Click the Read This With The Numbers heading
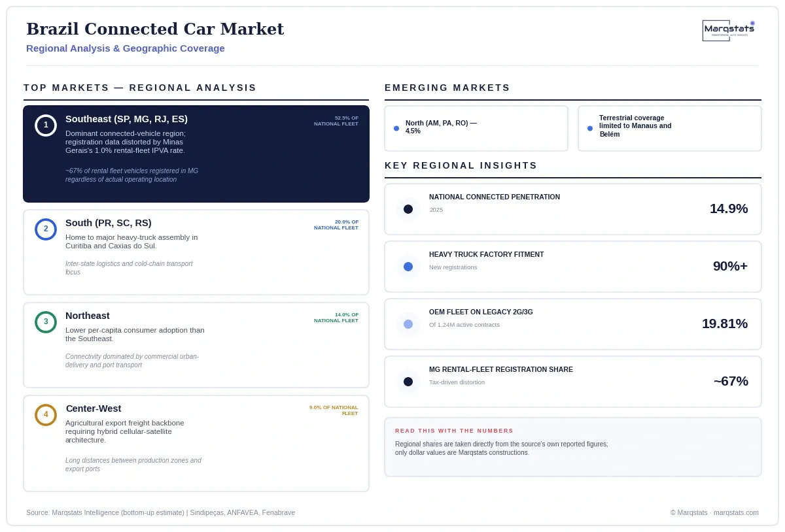Viewport: 785px width, 532px height. coord(454,431)
